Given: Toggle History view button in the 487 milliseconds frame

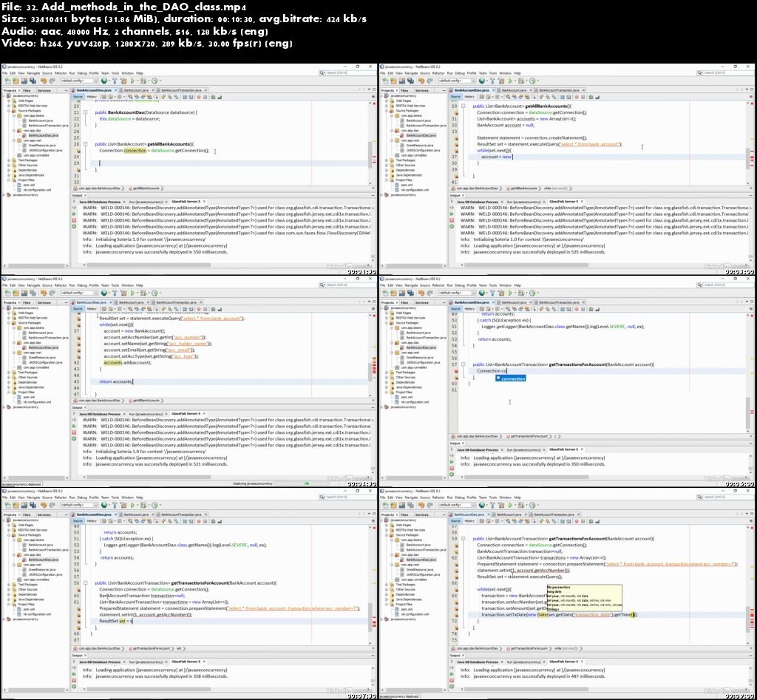Looking at the screenshot, I should click(469, 520).
